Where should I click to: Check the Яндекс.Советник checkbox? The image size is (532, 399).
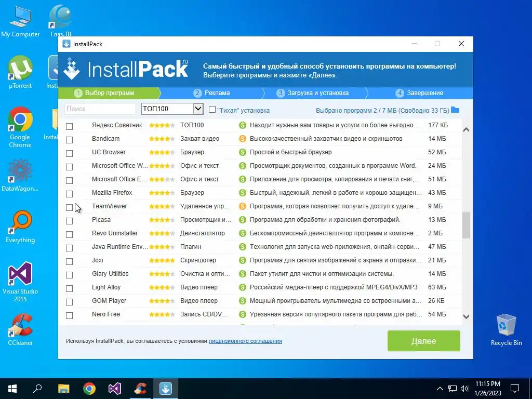coord(69,126)
